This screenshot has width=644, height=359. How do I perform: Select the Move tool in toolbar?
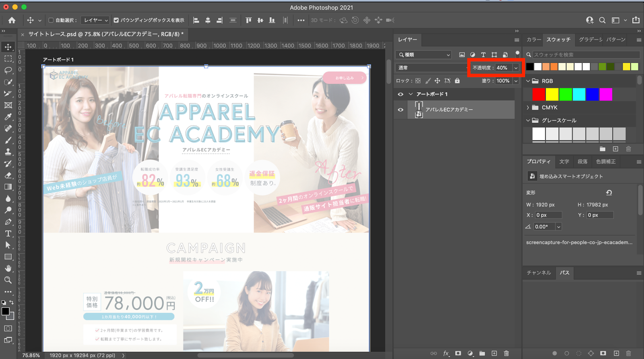click(x=8, y=47)
